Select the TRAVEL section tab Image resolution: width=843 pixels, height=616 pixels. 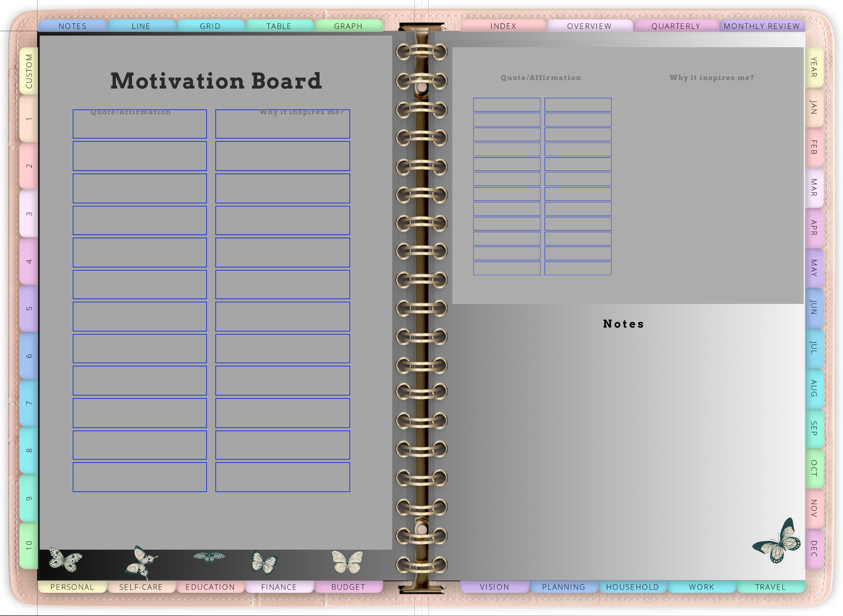coord(770,587)
